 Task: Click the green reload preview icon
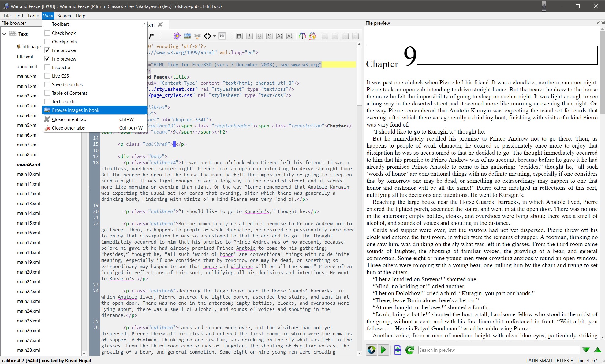(x=409, y=350)
